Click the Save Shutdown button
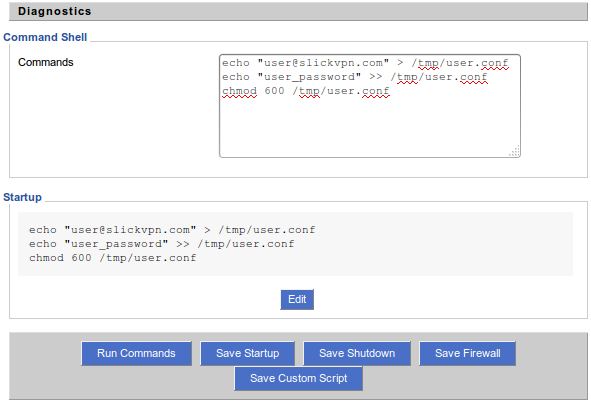 [357, 353]
